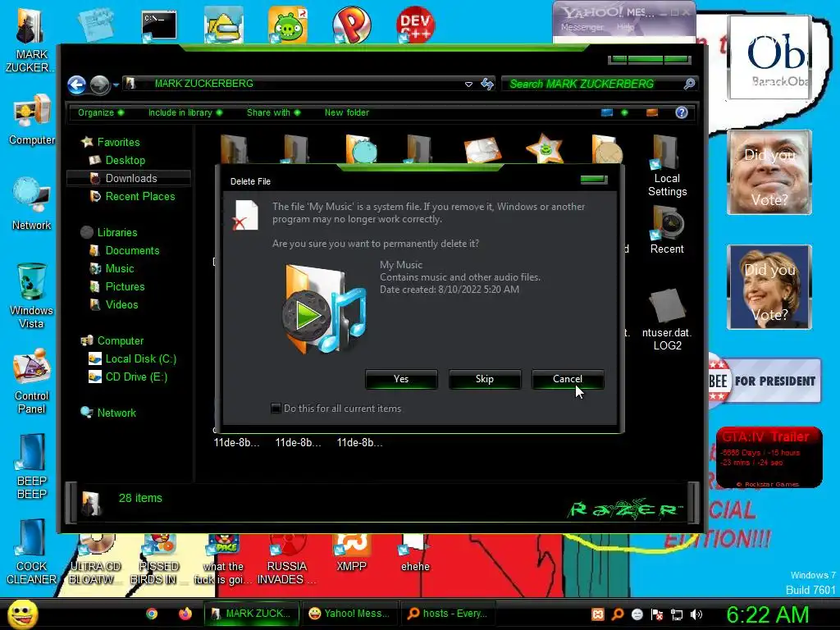The image size is (840, 630).
Task: Switch to Yahoo! Mess... taskbar window
Action: (x=349, y=614)
